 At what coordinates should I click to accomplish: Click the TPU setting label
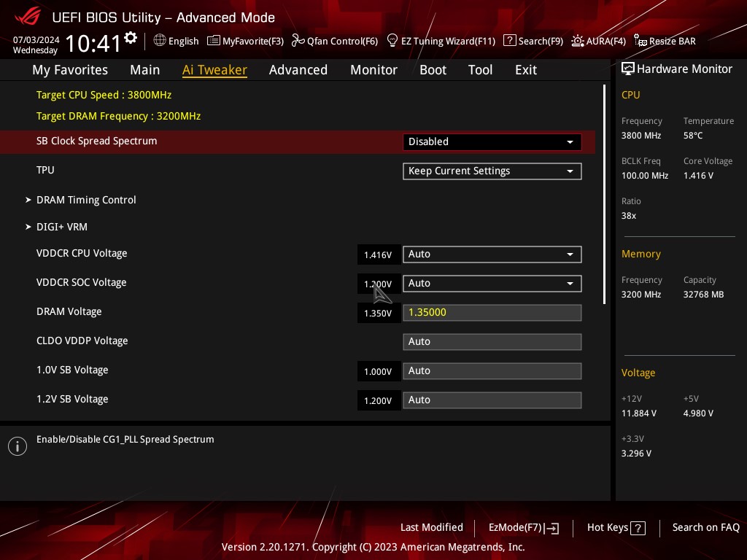pos(45,170)
